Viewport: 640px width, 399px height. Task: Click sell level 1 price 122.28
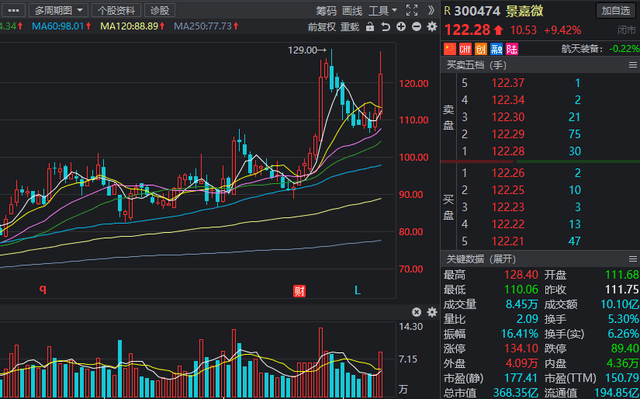pyautogui.click(x=508, y=151)
